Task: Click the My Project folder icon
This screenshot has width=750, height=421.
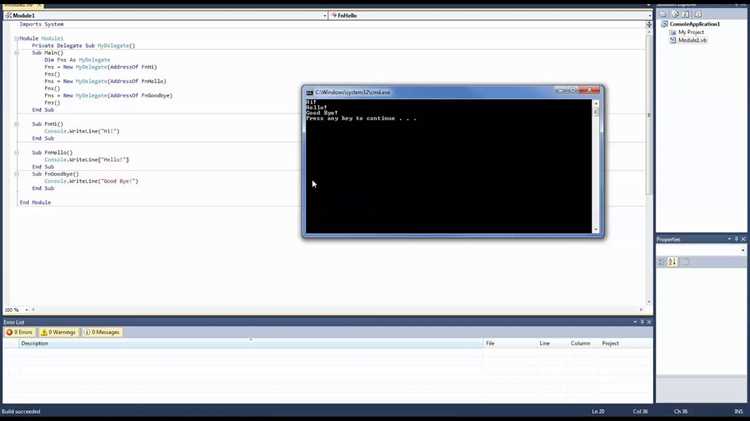Action: [x=673, y=32]
